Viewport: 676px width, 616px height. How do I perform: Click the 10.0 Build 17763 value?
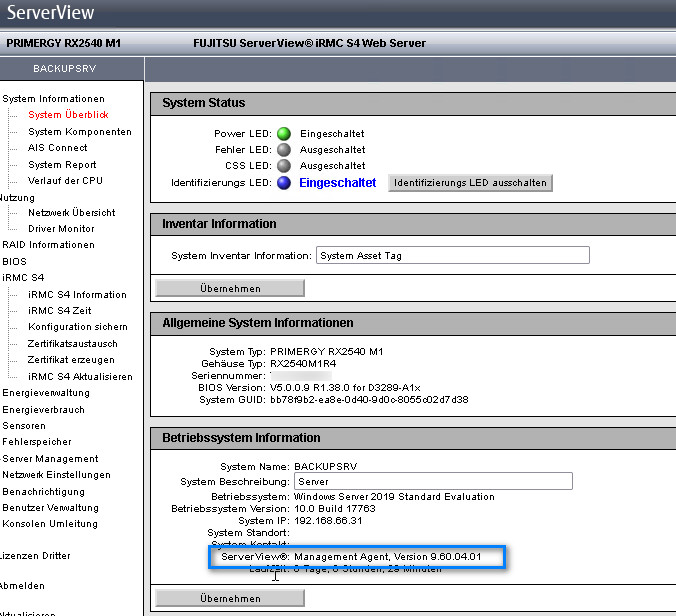335,509
